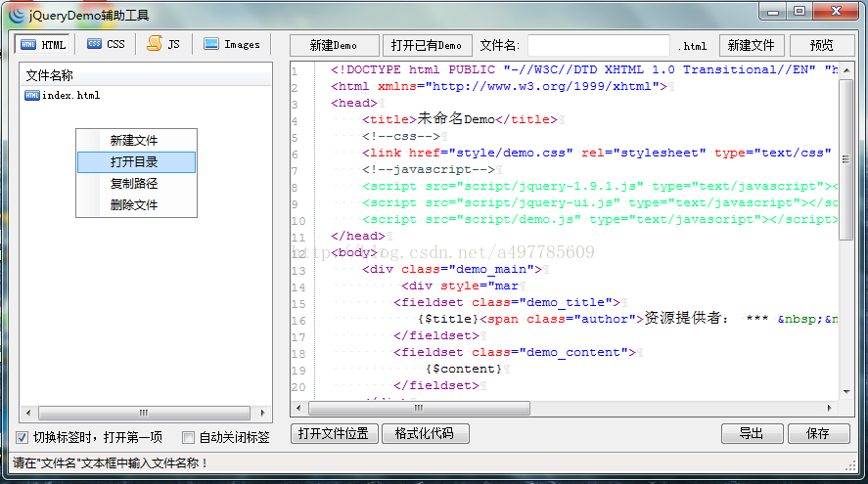Click the <!--css--> comment line
This screenshot has height=484, width=868.
401,136
